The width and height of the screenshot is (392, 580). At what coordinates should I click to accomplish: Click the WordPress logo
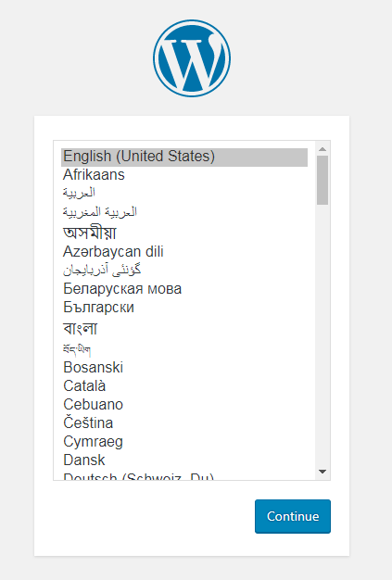(x=192, y=58)
